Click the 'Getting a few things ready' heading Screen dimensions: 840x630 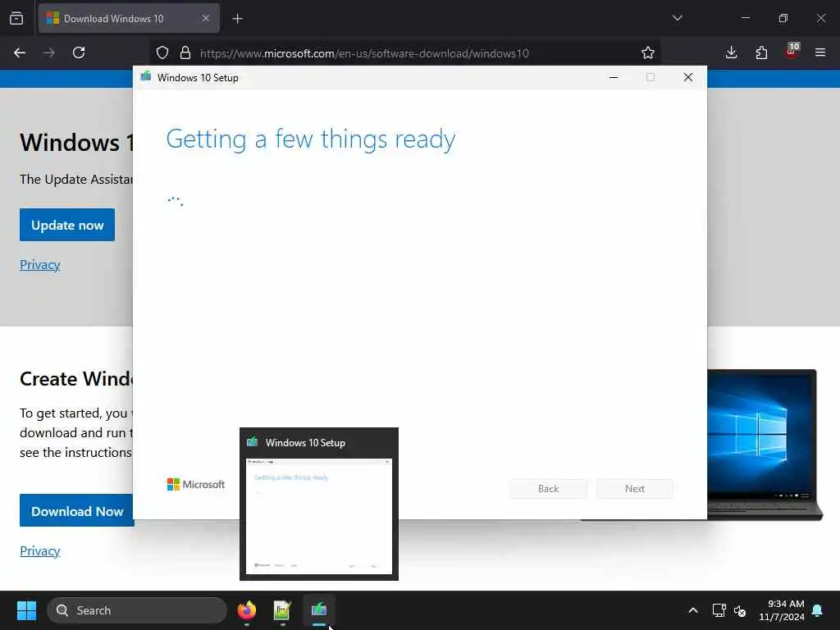311,139
